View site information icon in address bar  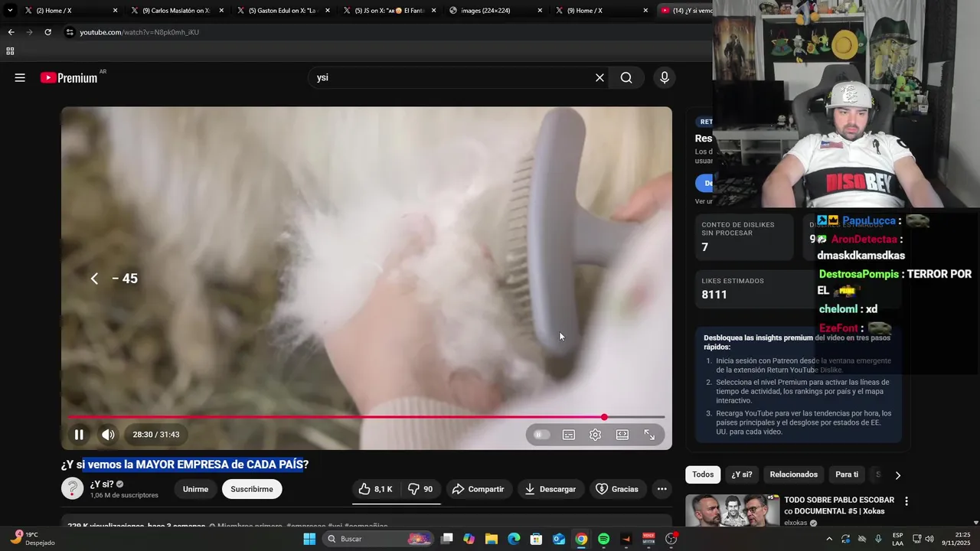point(70,32)
